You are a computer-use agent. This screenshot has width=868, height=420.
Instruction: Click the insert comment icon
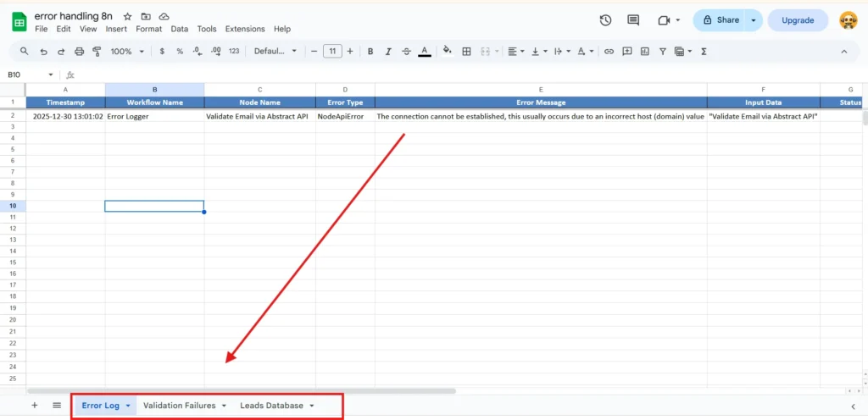(x=627, y=52)
